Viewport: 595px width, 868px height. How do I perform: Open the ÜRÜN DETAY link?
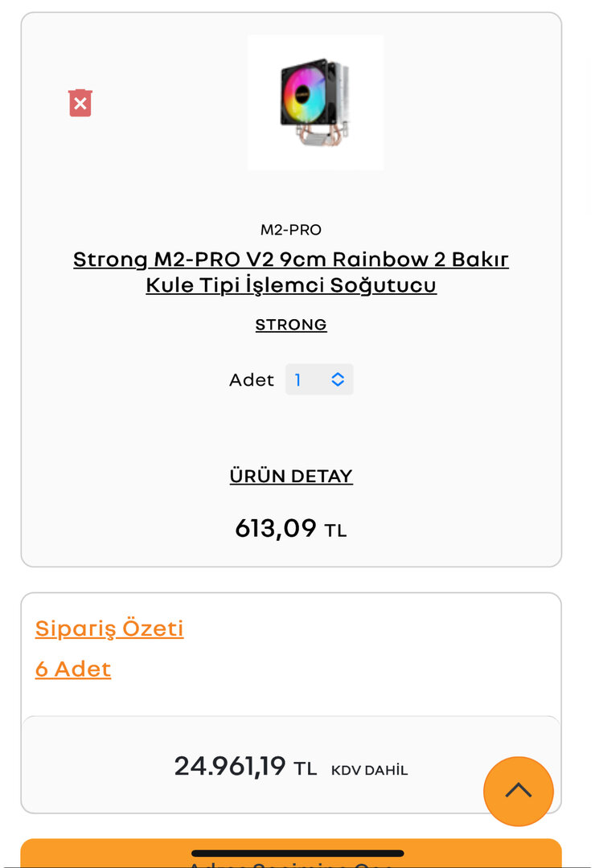point(291,476)
